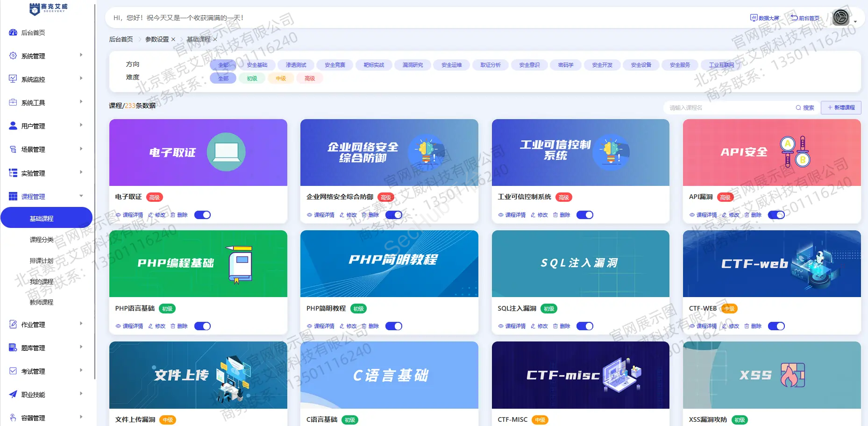Click the course name search input field
This screenshot has width=868, height=426.
click(x=729, y=107)
